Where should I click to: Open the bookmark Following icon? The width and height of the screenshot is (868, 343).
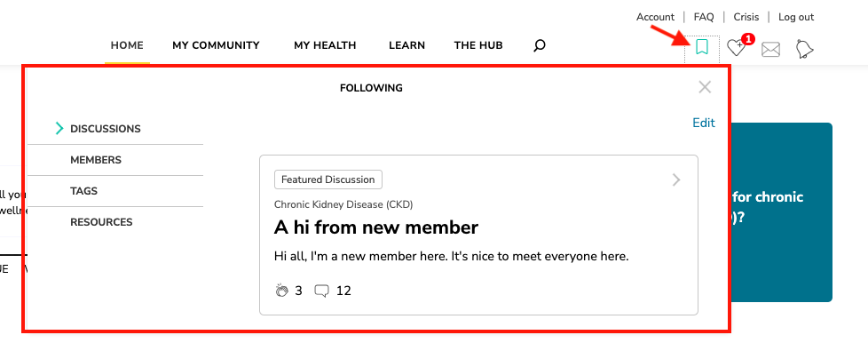point(702,46)
